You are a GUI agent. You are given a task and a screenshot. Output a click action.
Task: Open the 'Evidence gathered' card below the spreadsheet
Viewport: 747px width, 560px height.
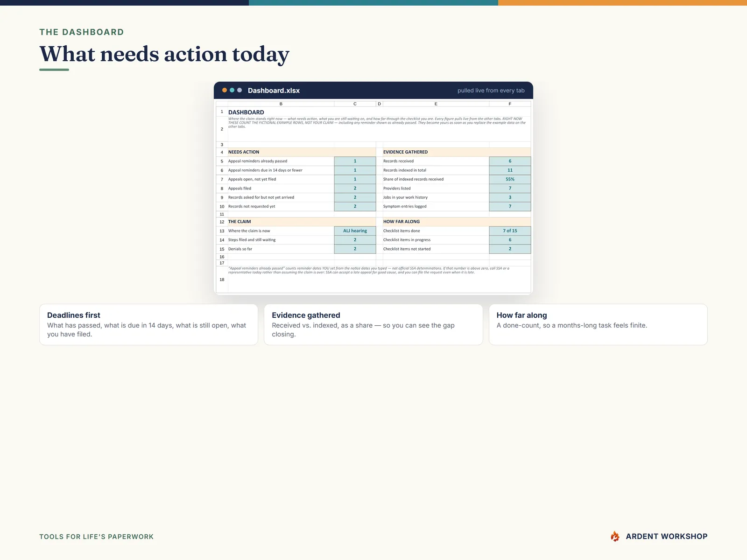click(373, 325)
